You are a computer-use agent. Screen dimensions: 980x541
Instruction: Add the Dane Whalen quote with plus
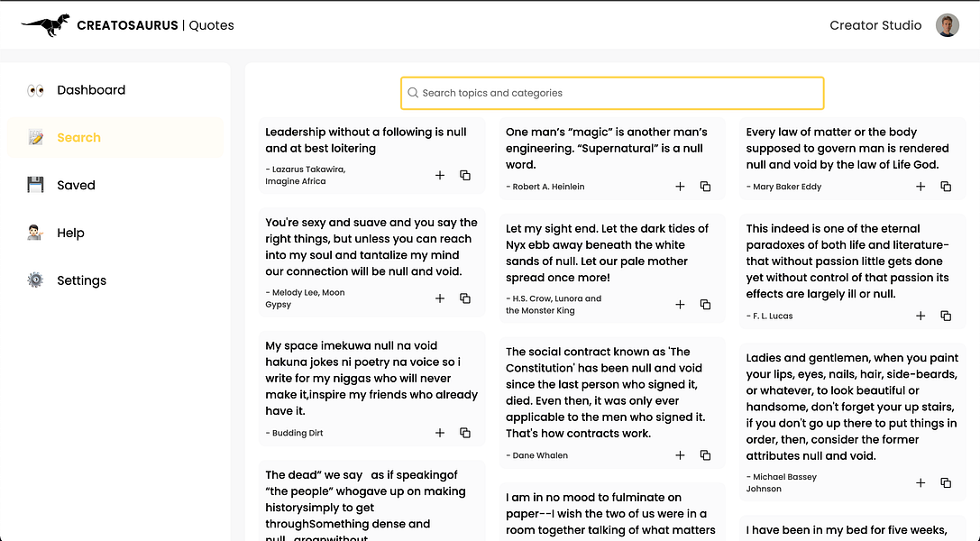click(x=680, y=455)
